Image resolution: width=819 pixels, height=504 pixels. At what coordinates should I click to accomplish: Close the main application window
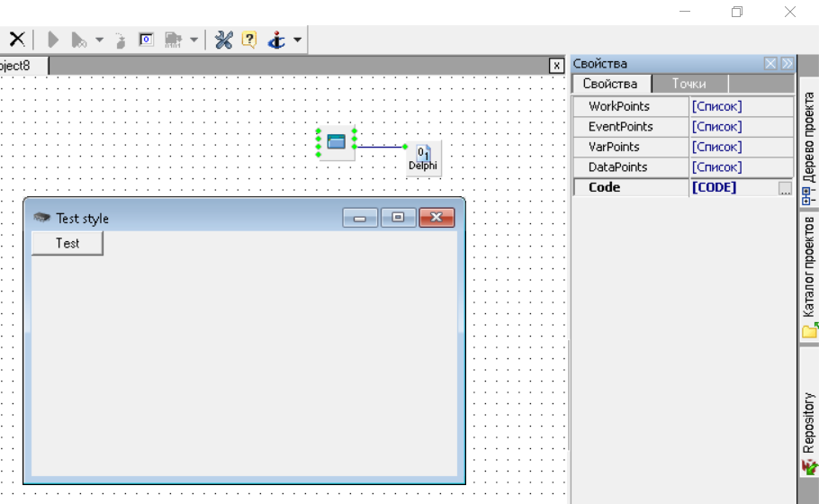click(x=790, y=12)
